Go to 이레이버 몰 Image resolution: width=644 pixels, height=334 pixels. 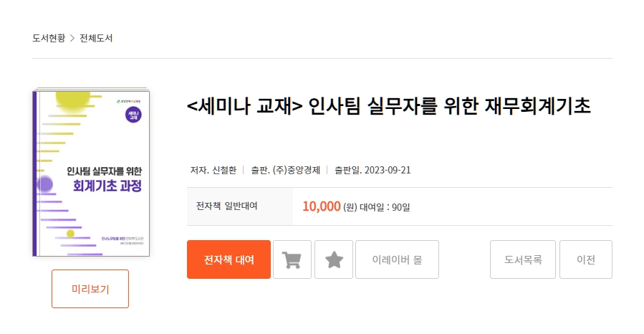[x=397, y=259]
